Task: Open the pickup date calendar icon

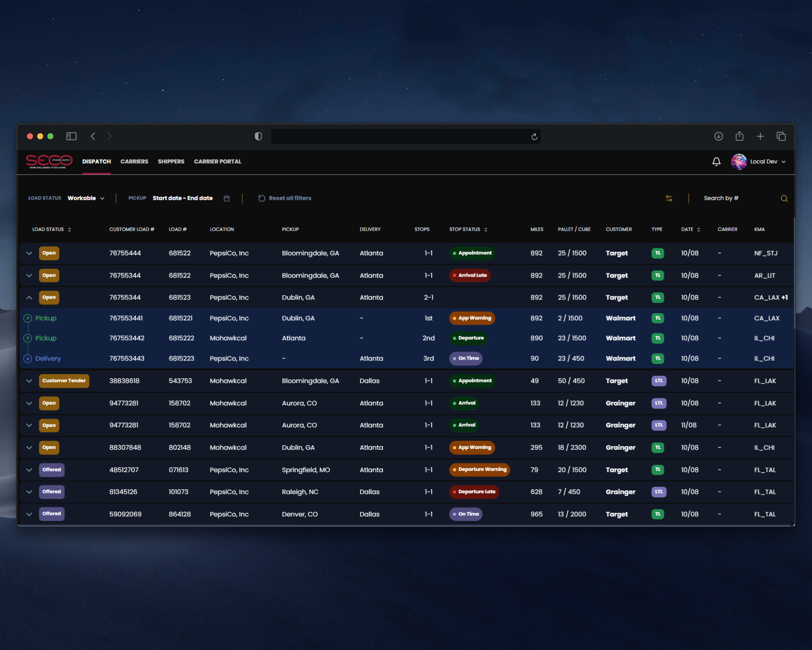Action: coord(227,198)
